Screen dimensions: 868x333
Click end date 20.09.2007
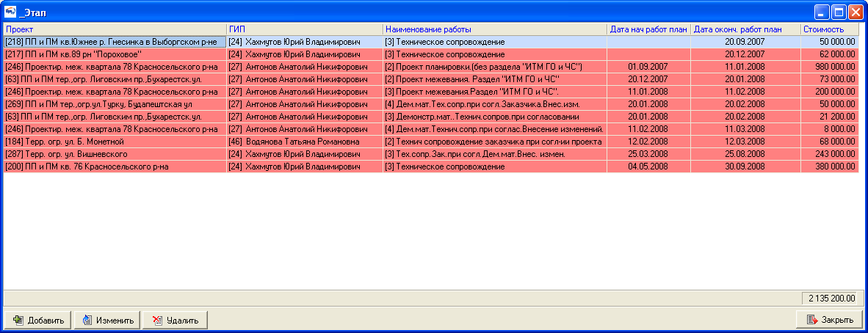tap(745, 42)
